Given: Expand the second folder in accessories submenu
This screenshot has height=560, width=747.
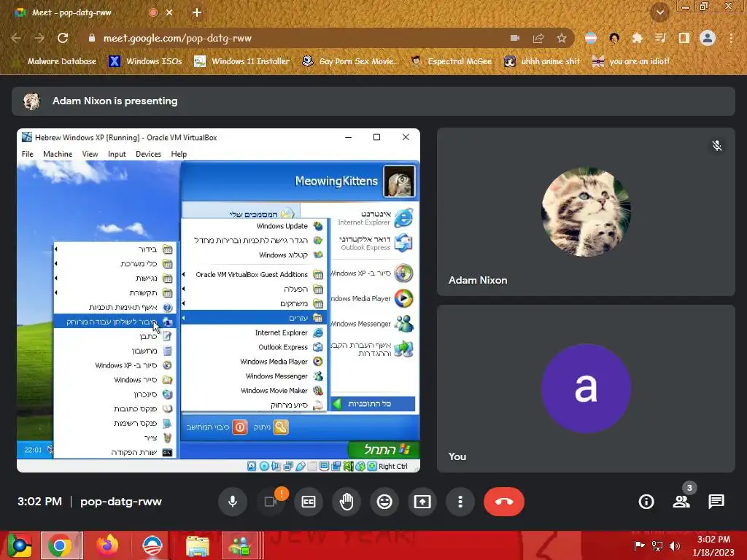Looking at the screenshot, I should pos(115,264).
